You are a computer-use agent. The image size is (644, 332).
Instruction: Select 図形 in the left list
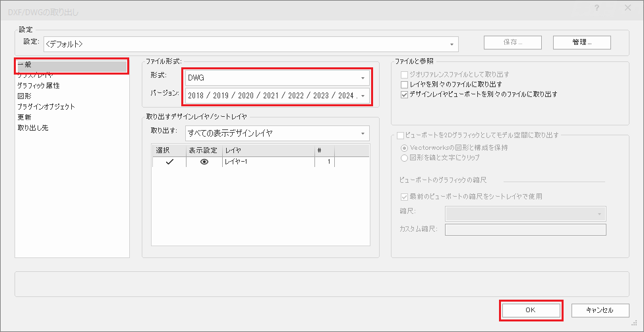pyautogui.click(x=24, y=96)
